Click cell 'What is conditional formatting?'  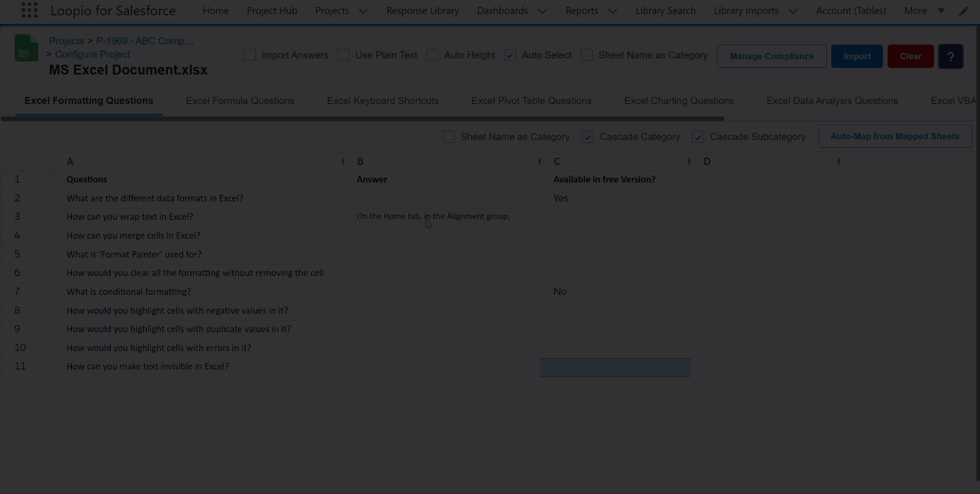199,291
